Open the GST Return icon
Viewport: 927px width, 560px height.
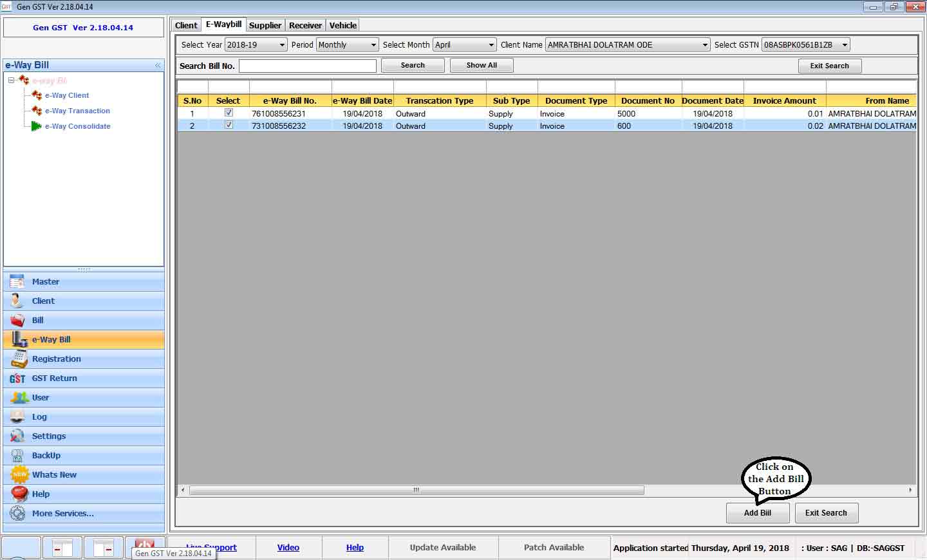click(x=17, y=378)
